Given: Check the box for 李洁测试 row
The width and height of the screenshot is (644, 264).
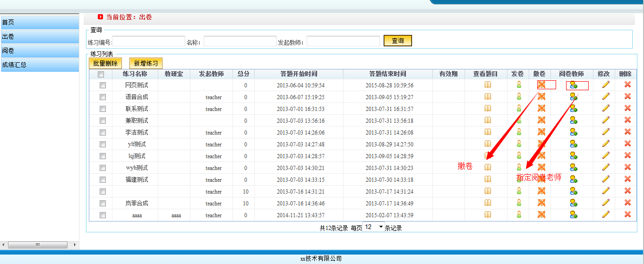Looking at the screenshot, I should coord(103,133).
